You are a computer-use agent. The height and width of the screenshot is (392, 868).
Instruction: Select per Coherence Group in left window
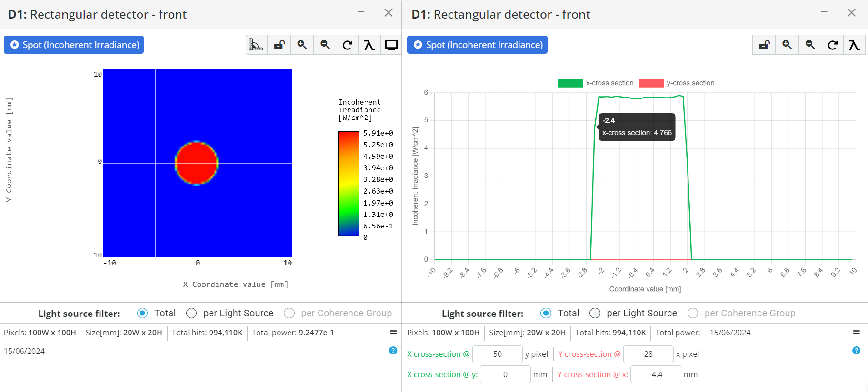289,313
